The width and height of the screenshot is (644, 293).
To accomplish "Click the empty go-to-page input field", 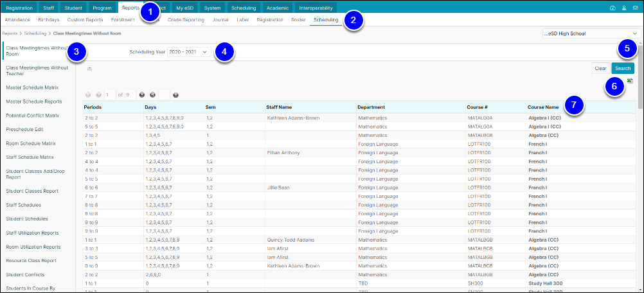I will (x=164, y=95).
